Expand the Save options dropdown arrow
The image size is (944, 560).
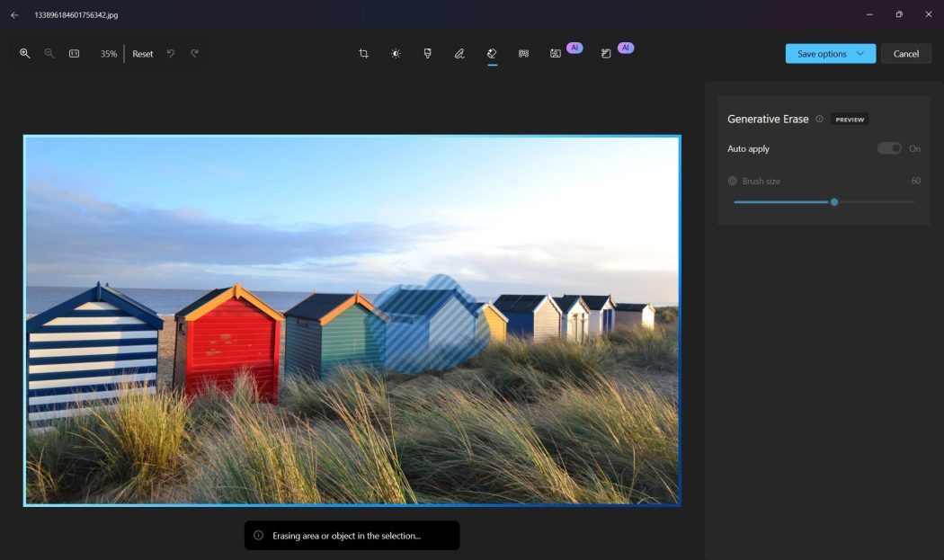860,54
